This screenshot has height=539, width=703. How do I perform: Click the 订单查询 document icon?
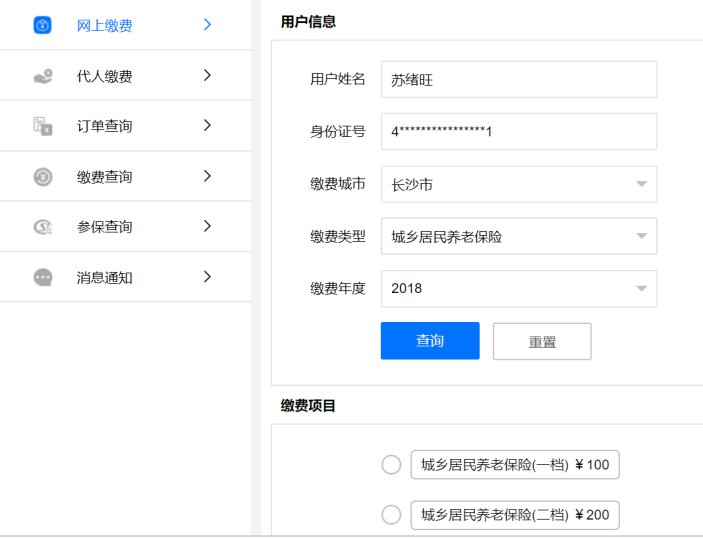43,126
